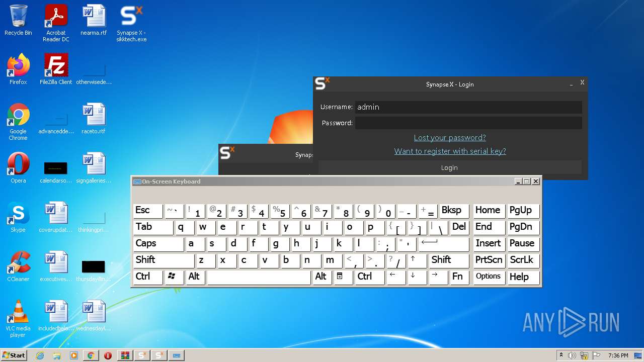This screenshot has height=362, width=644.
Task: Select the wednesdayl document icon
Action: click(x=94, y=316)
